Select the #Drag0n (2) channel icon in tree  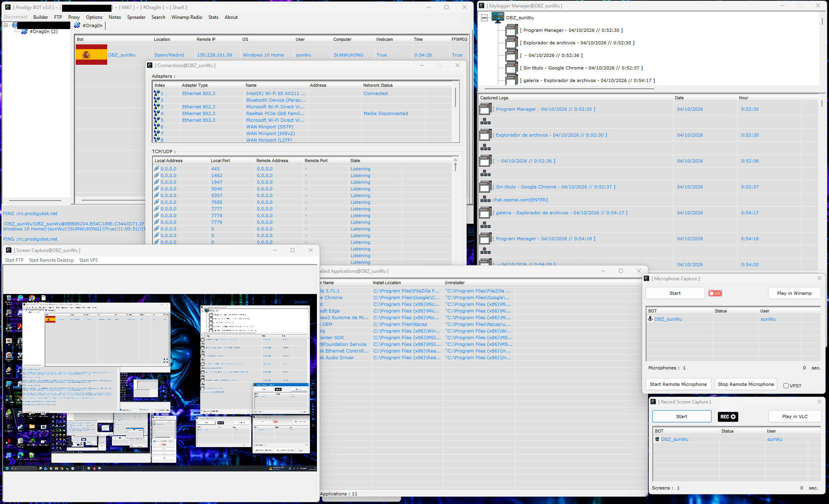[x=24, y=31]
